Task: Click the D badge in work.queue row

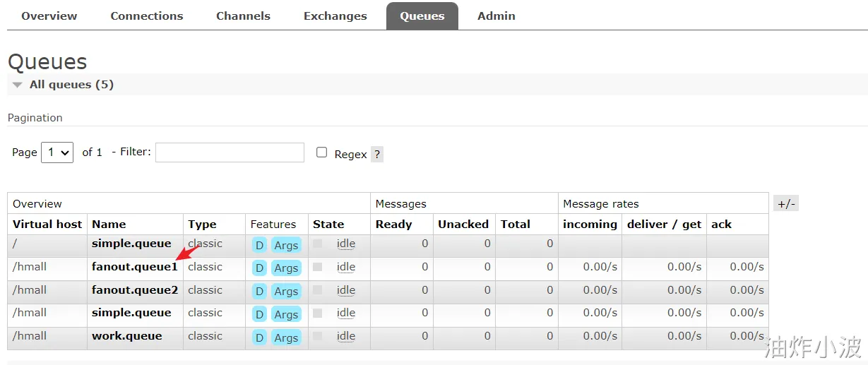Action: [x=259, y=337]
